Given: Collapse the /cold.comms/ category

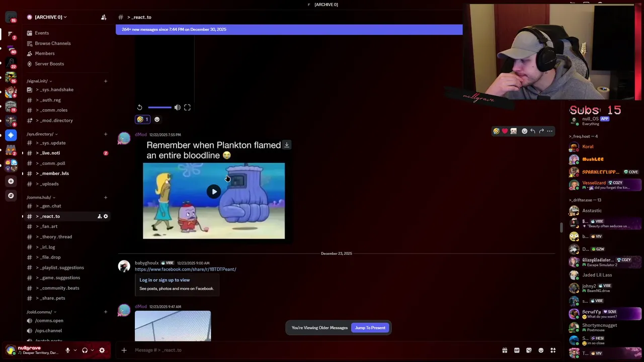Looking at the screenshot, I should [41, 312].
